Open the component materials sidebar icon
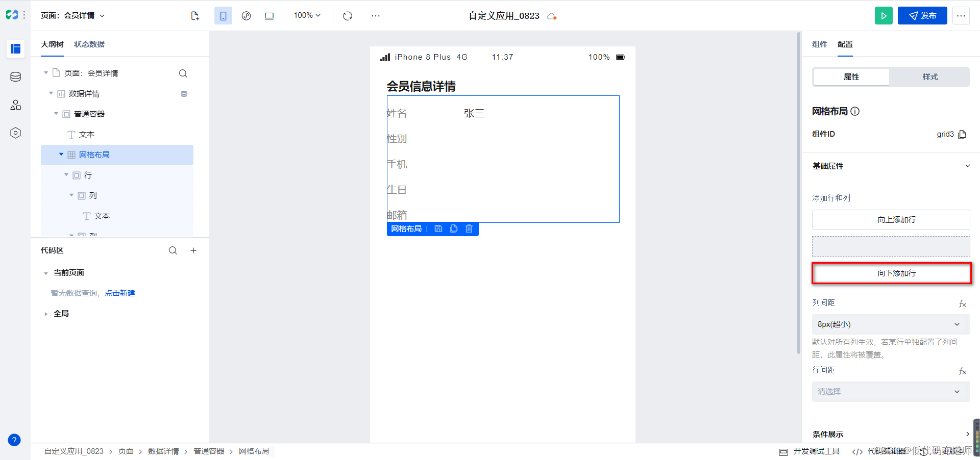 click(x=16, y=105)
